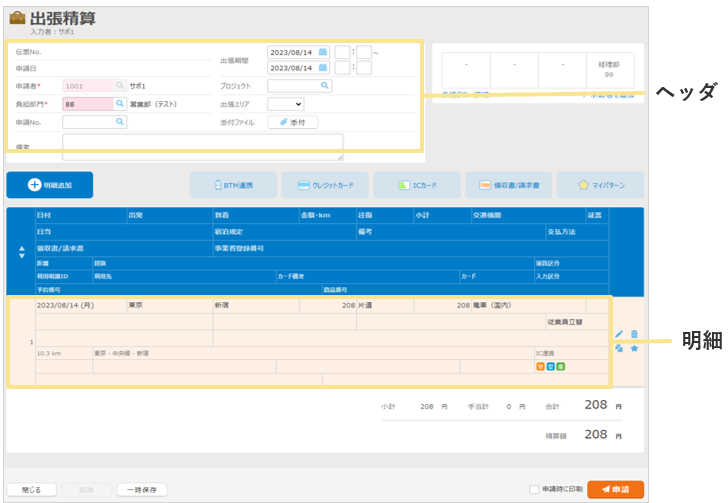Click the 明細追加 button

click(49, 185)
